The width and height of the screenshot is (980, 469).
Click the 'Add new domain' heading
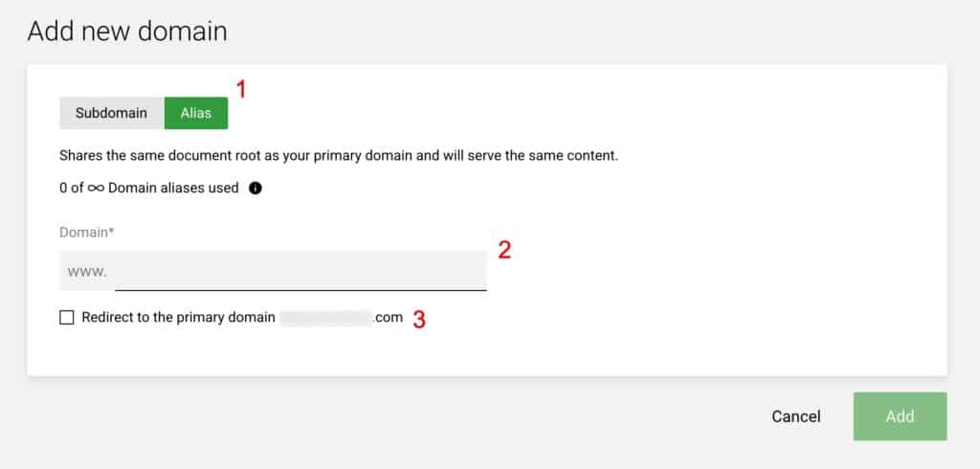click(x=127, y=32)
